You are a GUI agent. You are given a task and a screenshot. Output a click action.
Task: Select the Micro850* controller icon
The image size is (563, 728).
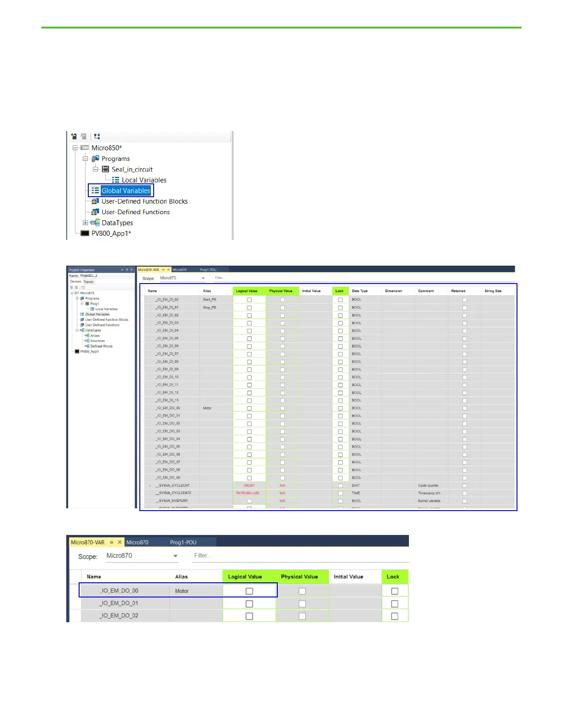(85, 148)
